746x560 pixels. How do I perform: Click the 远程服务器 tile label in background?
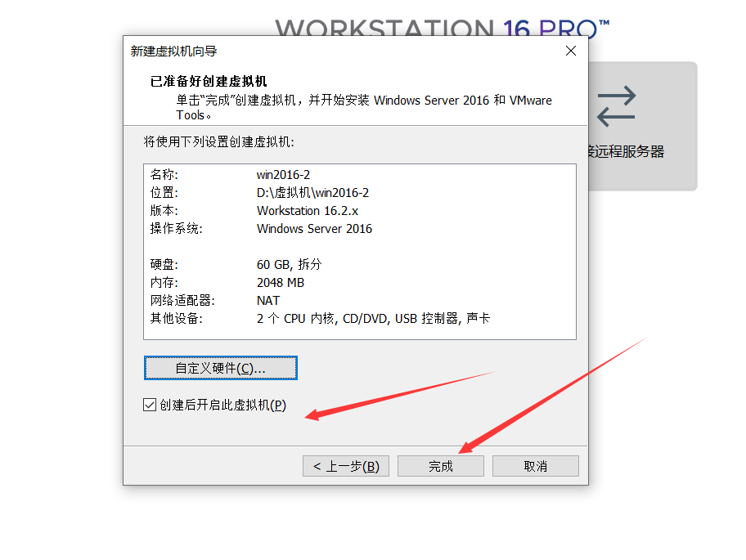627,151
